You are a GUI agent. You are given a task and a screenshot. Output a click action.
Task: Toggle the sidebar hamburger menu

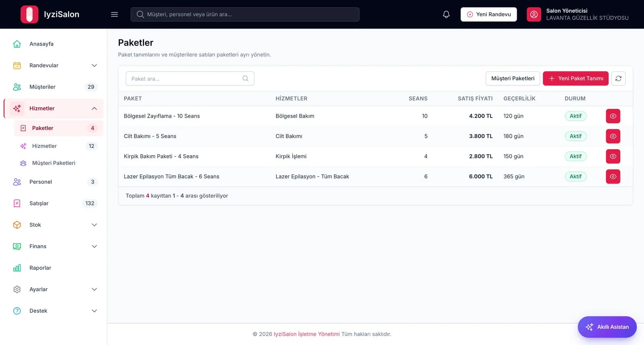114,15
